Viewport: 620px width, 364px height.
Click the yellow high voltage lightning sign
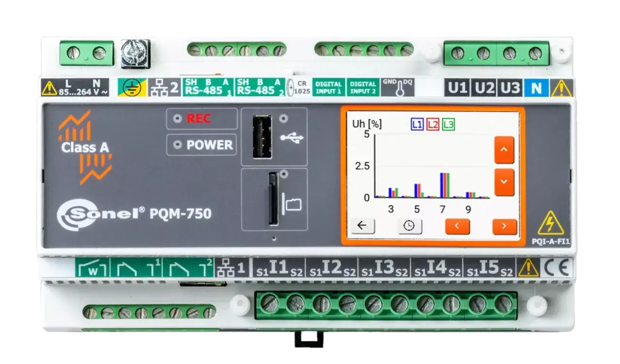(x=551, y=223)
